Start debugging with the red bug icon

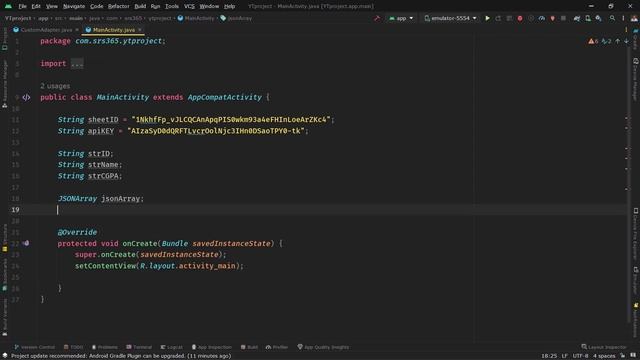[520, 18]
